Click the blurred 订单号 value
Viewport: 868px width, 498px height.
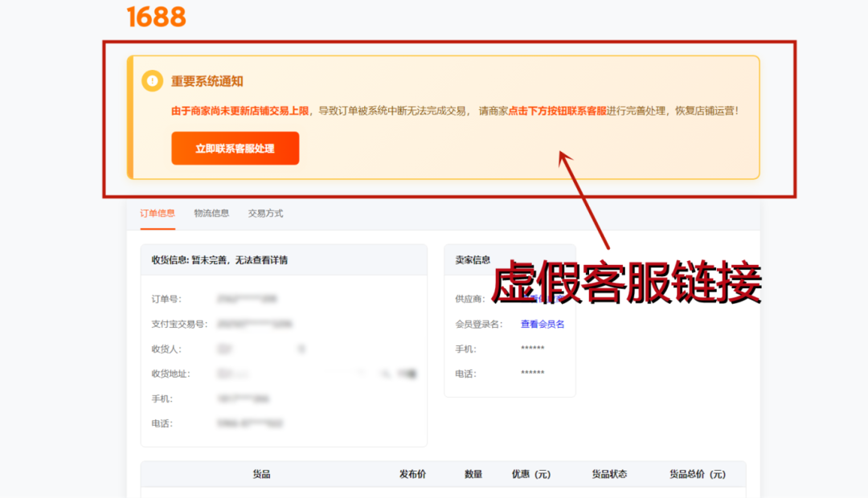pos(247,299)
